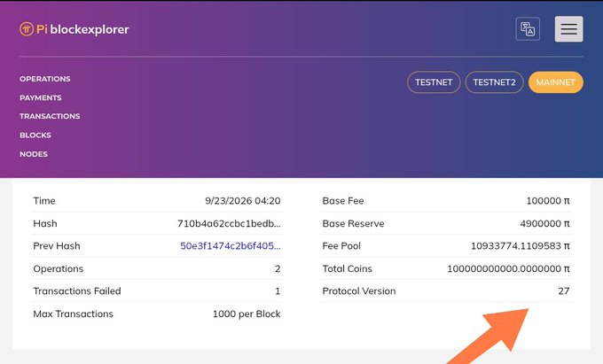The height and width of the screenshot is (364, 603).
Task: Click the 'Total Coins' label
Action: (348, 268)
